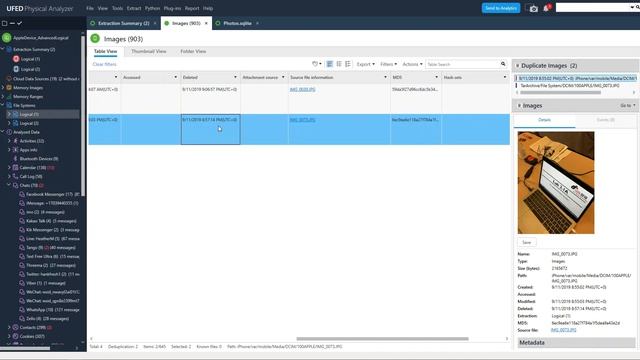Image resolution: width=640 pixels, height=360 pixels.
Task: Click the laptop photo preview thumbnail
Action: click(x=556, y=182)
